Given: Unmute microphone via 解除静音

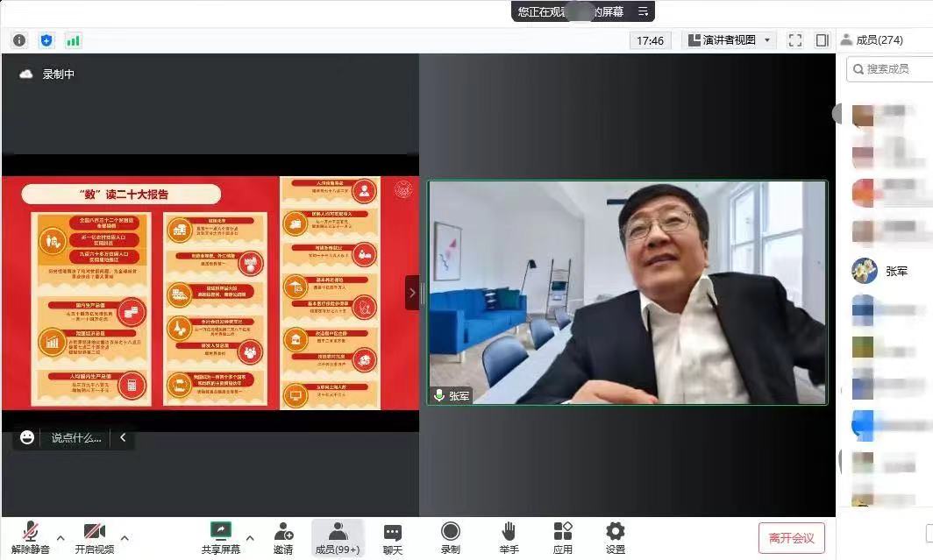Looking at the screenshot, I should pyautogui.click(x=31, y=537).
